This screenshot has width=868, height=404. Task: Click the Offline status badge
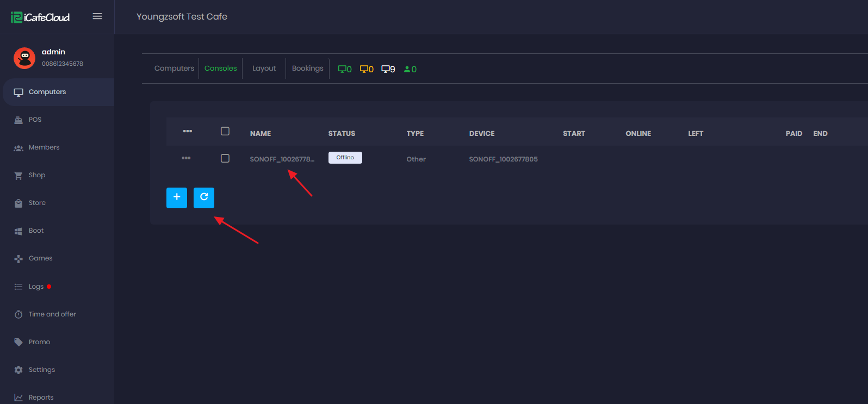345,158
